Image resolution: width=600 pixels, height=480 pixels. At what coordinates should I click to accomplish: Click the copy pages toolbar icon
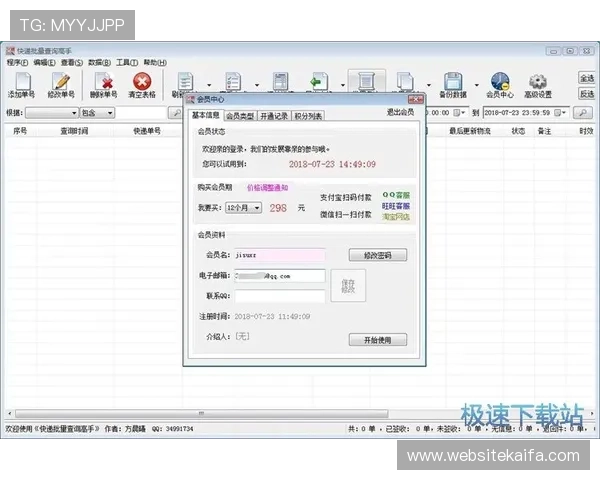405,81
